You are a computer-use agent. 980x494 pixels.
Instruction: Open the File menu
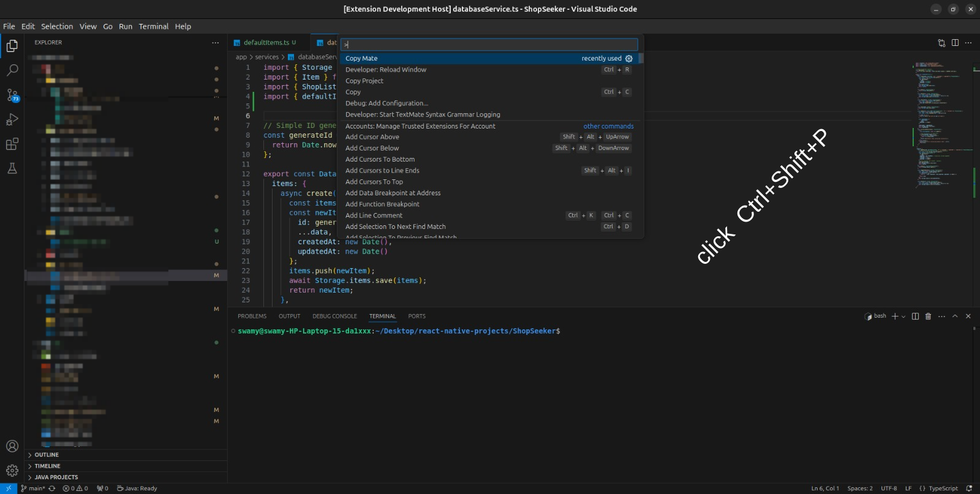(x=9, y=26)
